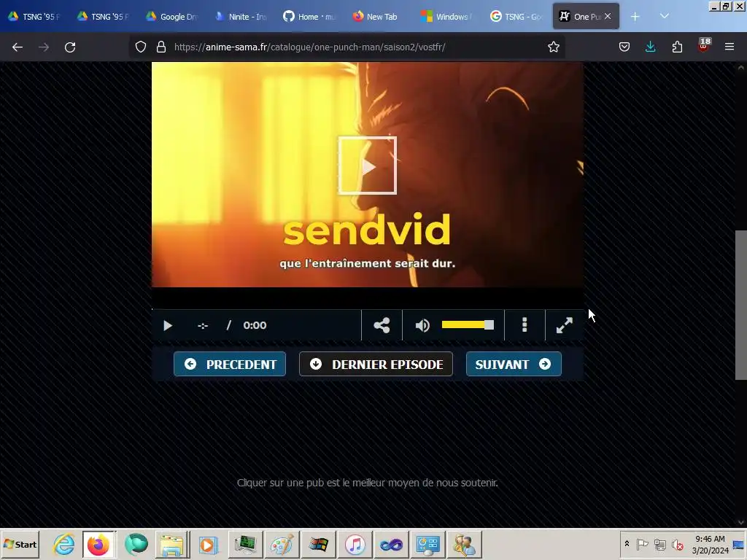Open the control panel taskbar icon
The image size is (747, 560).
click(x=427, y=544)
